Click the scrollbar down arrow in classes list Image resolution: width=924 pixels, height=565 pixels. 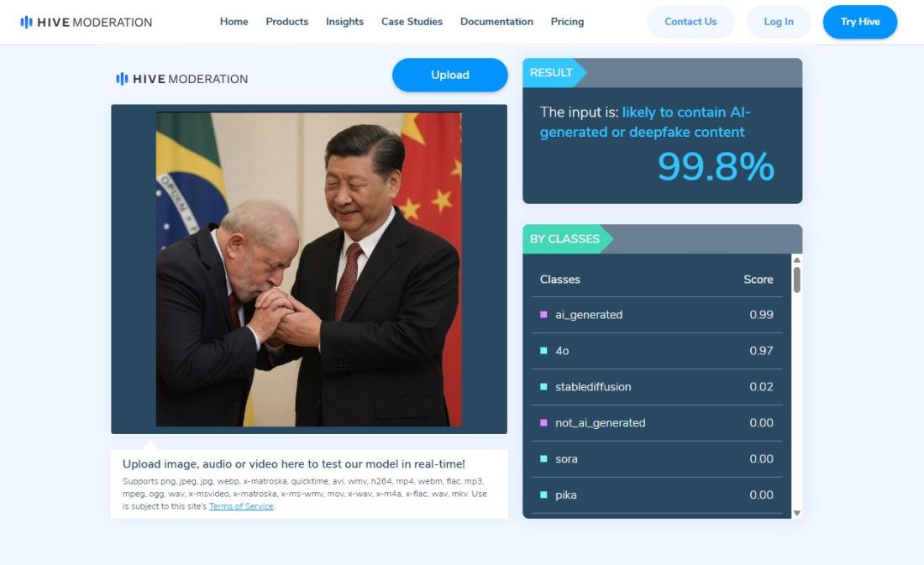point(796,513)
